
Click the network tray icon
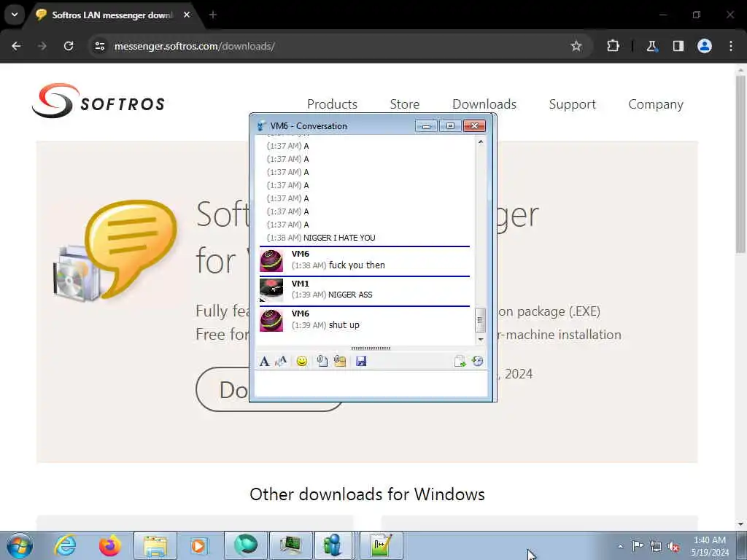coord(656,546)
